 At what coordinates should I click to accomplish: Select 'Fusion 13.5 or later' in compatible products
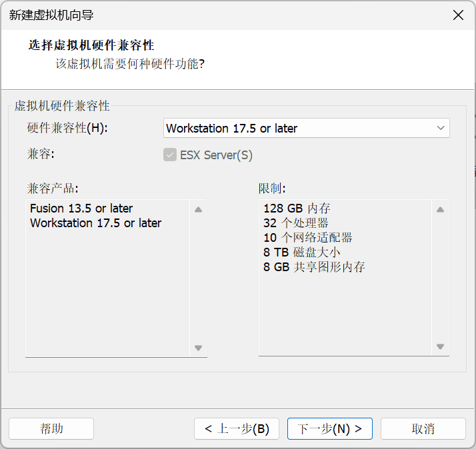click(81, 209)
